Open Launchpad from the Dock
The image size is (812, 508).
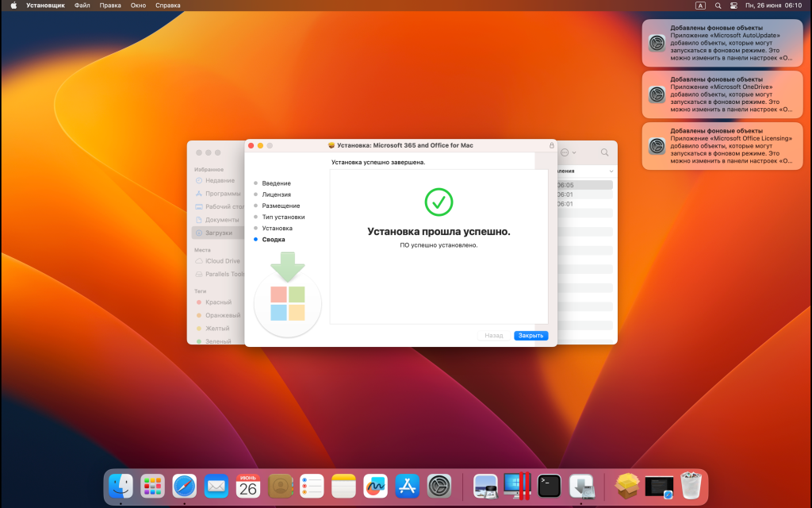(152, 487)
